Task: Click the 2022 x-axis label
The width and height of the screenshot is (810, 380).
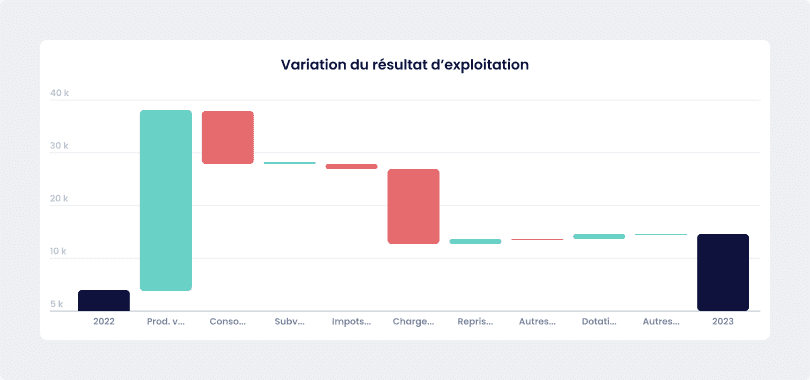Action: (x=104, y=321)
